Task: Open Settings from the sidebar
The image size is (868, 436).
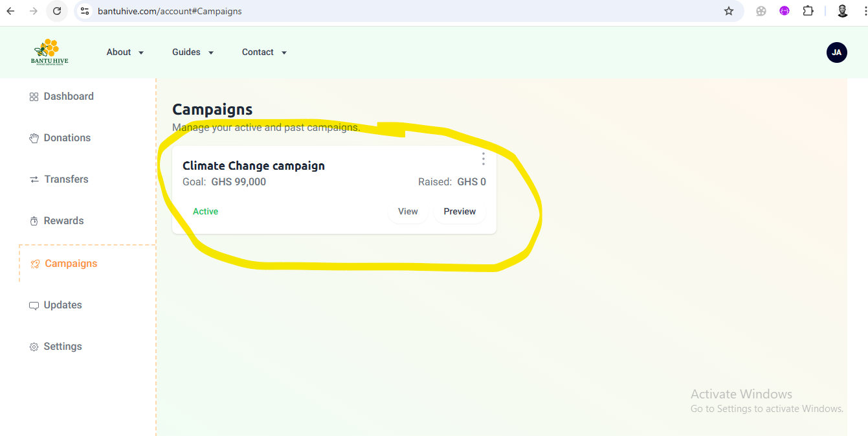Action: 62,347
